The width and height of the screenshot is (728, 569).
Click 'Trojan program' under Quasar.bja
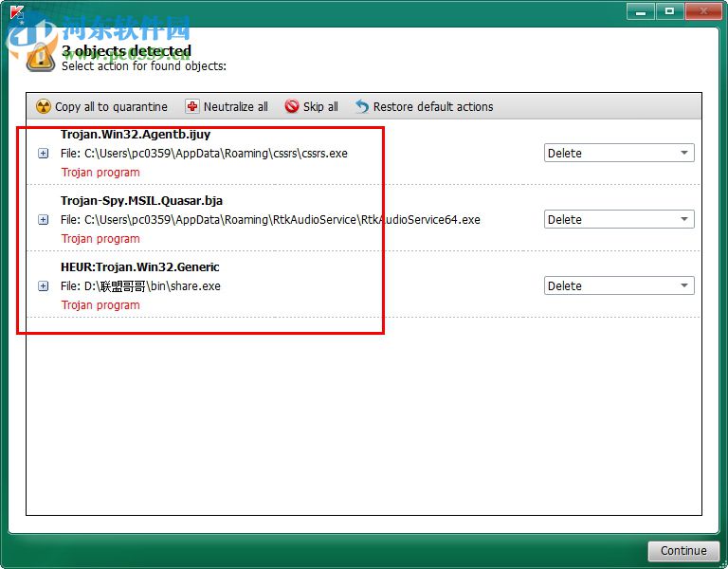[x=100, y=239]
